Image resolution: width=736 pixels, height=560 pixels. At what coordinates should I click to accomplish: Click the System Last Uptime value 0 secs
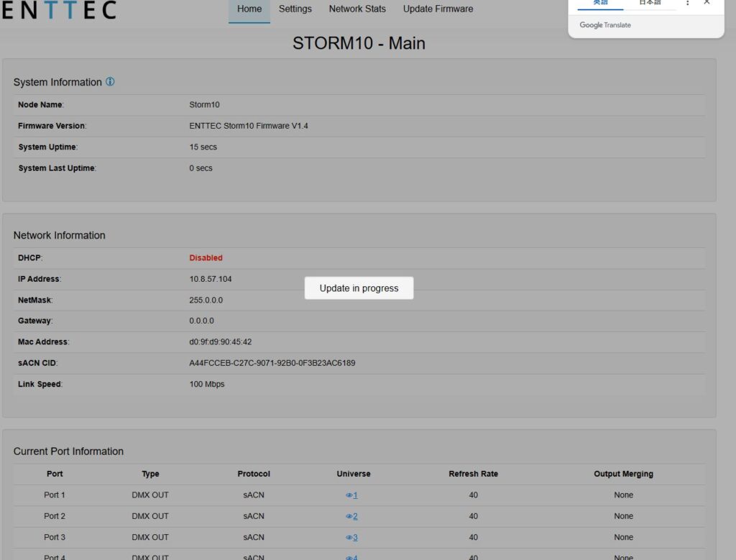click(201, 168)
